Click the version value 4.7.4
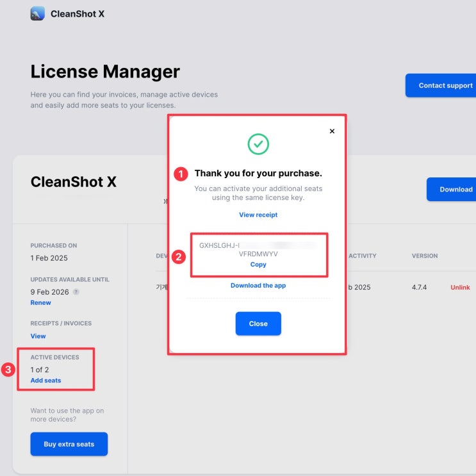Image resolution: width=476 pixels, height=476 pixels. (x=419, y=287)
